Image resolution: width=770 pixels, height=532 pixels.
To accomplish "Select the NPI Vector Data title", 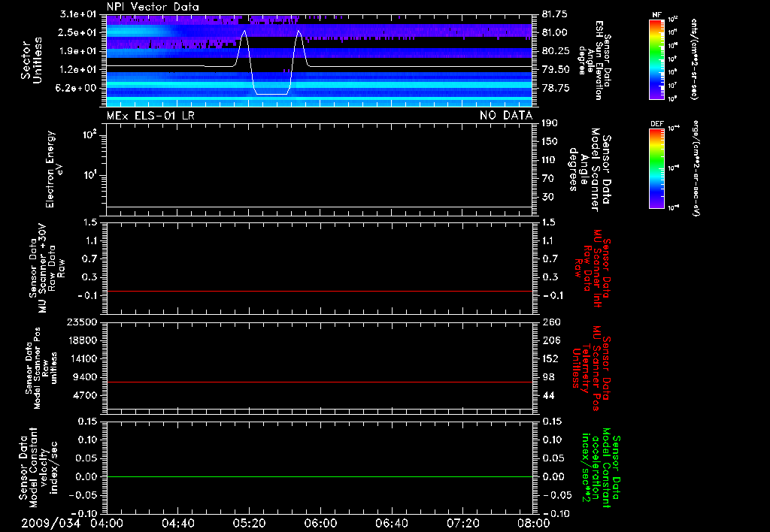I will (x=153, y=7).
